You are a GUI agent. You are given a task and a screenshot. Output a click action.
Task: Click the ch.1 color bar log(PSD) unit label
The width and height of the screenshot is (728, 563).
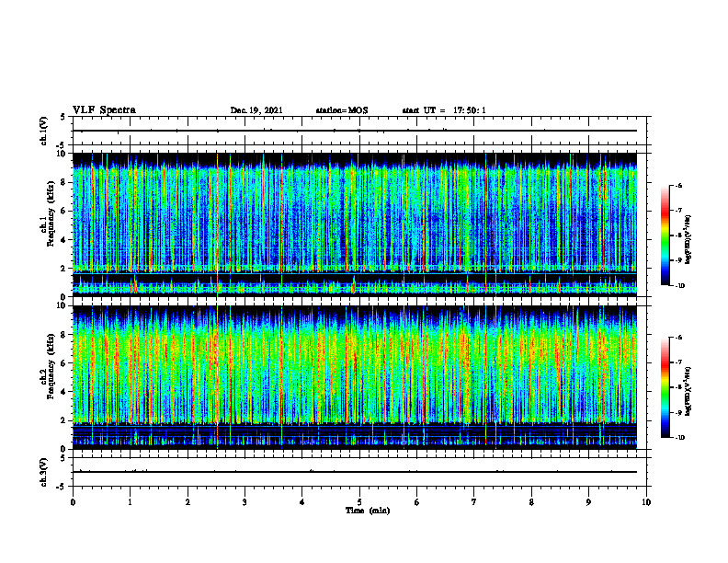coord(688,239)
